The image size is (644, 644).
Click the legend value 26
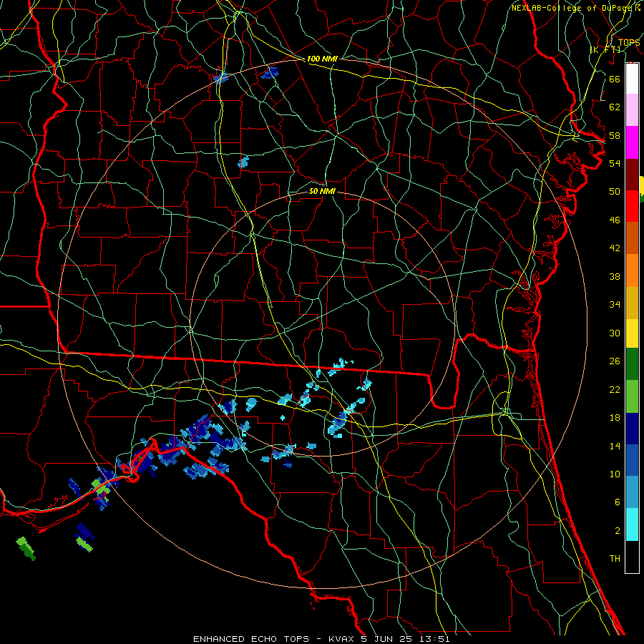(615, 361)
